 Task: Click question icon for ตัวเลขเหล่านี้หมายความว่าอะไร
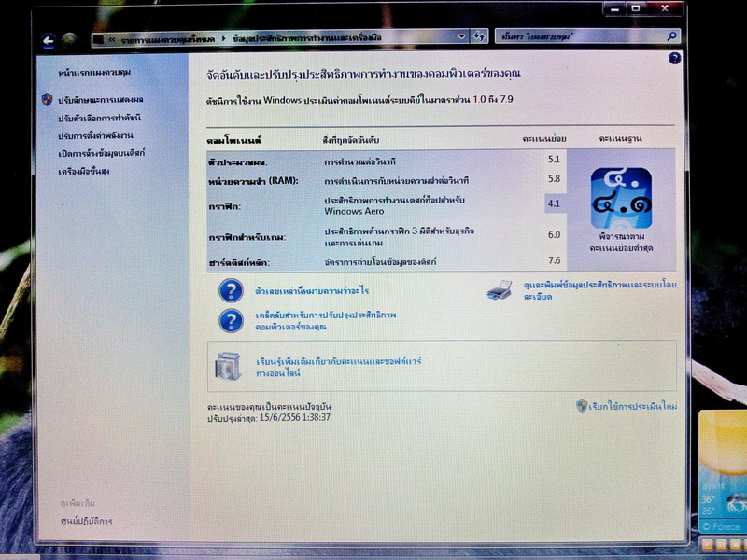coord(231,290)
